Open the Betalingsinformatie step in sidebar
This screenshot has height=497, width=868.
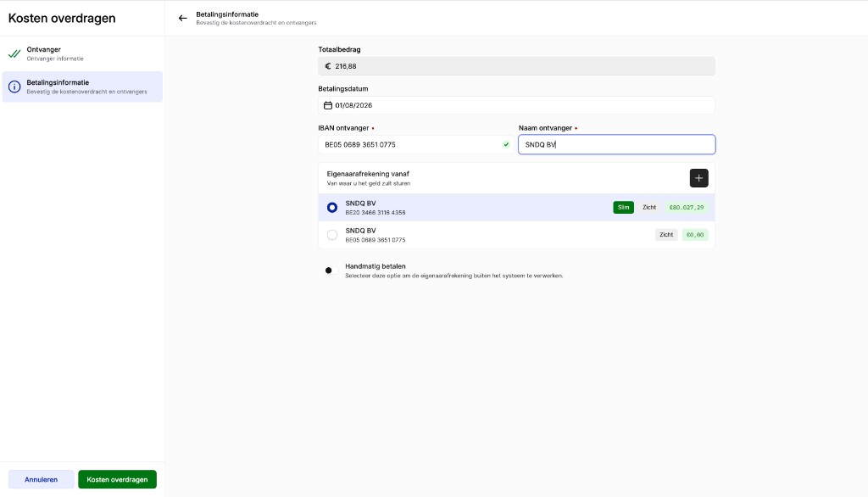(82, 87)
